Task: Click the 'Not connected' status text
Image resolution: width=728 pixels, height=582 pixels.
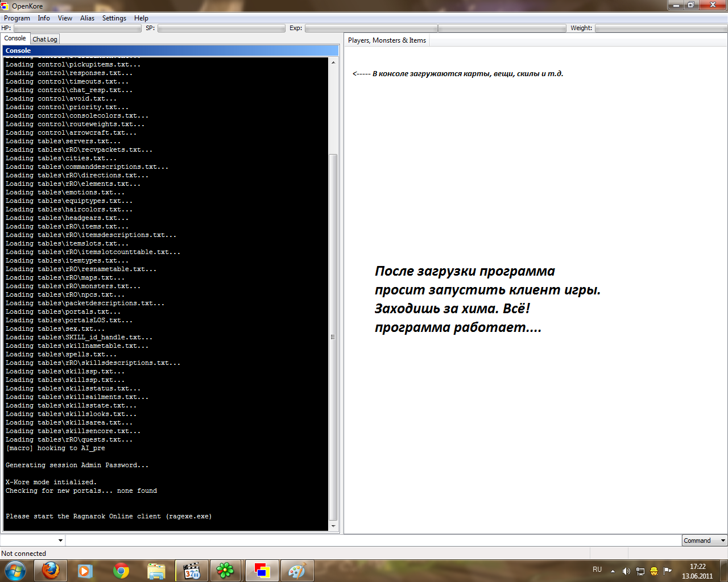Action: 24,554
